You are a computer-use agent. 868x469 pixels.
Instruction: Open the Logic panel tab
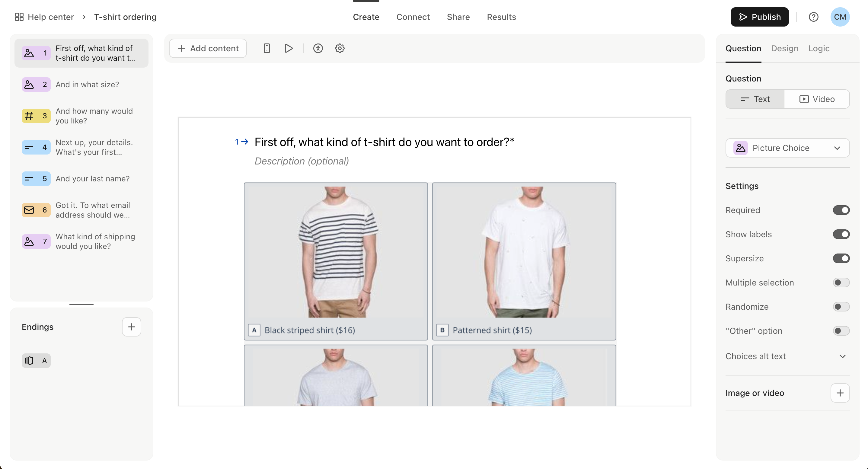819,48
